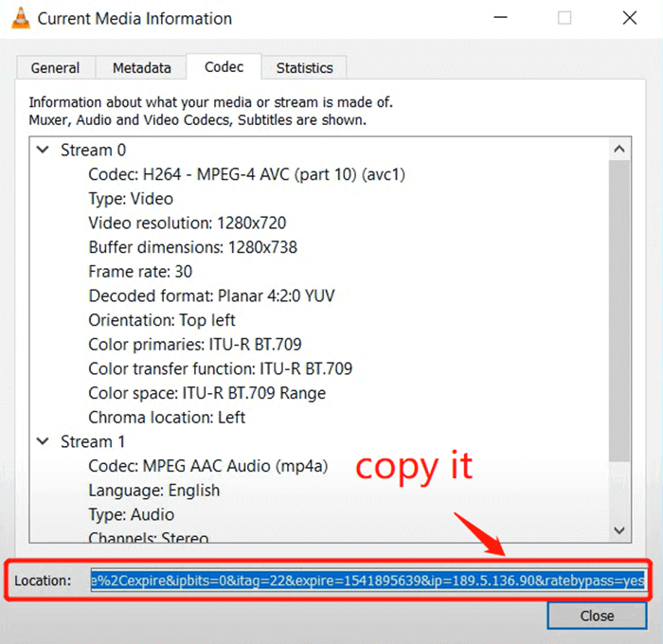Select the 'Channels: Stereo' row

click(149, 537)
